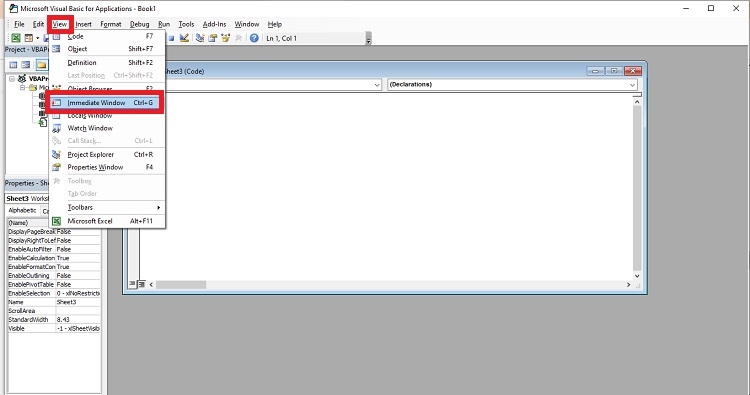Image resolution: width=750 pixels, height=395 pixels.
Task: Click EnableCalculation True value
Action: (x=78, y=258)
